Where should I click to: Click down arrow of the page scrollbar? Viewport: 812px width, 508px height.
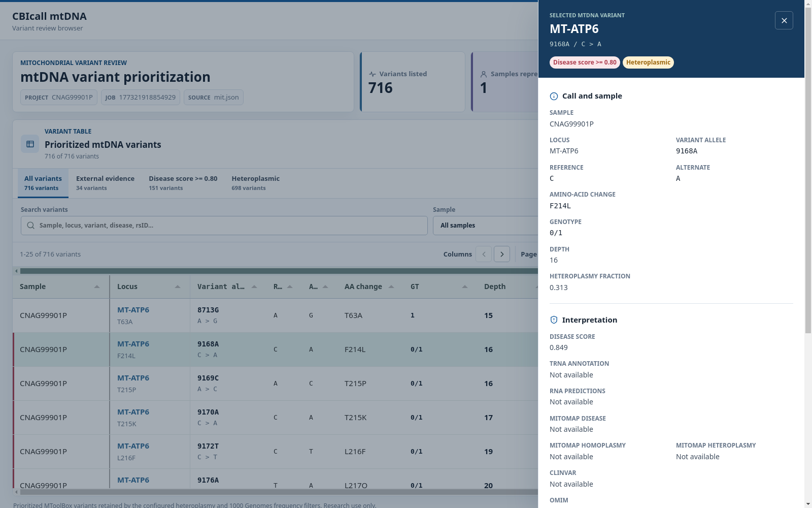(x=808, y=504)
